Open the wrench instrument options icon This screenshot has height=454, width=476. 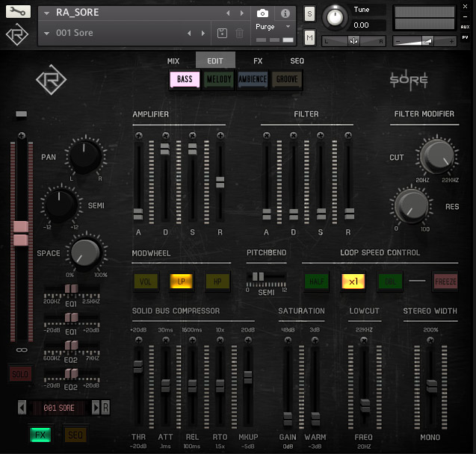18,11
